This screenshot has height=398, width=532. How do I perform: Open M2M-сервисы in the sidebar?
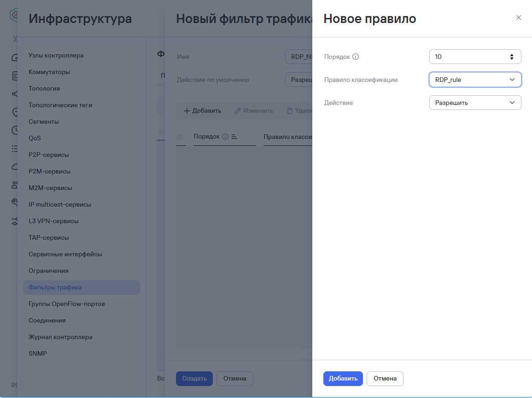50,188
